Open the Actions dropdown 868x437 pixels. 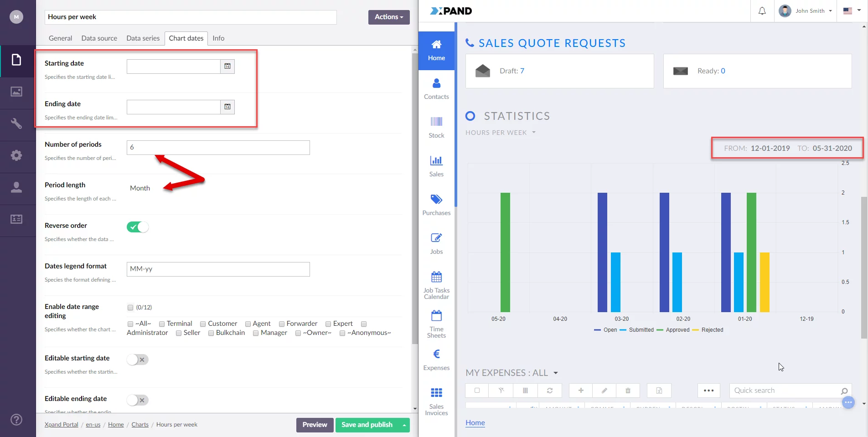point(388,17)
